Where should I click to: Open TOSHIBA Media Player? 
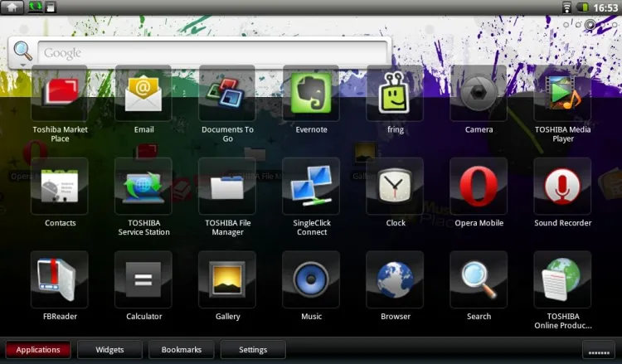562,94
